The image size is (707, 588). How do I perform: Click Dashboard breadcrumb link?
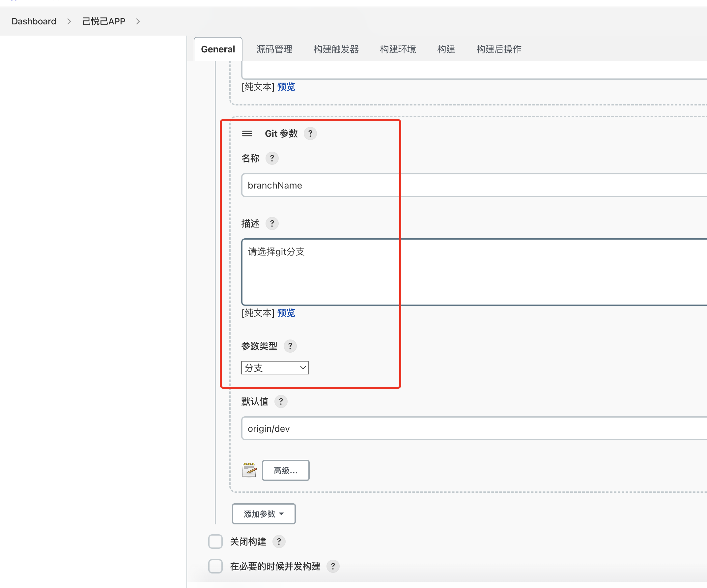pyautogui.click(x=34, y=21)
